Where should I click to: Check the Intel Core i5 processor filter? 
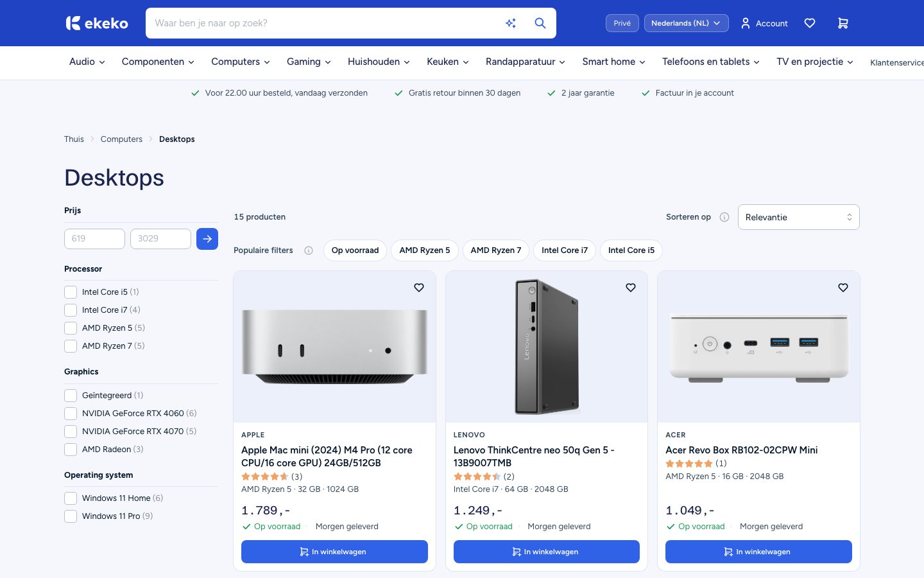pyautogui.click(x=71, y=292)
